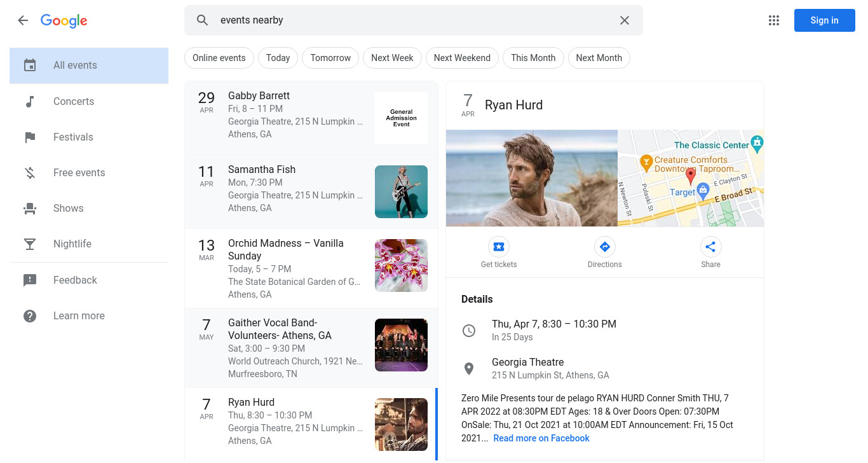868x463 pixels.
Task: Click the location pin icon in Details
Action: pyautogui.click(x=469, y=369)
